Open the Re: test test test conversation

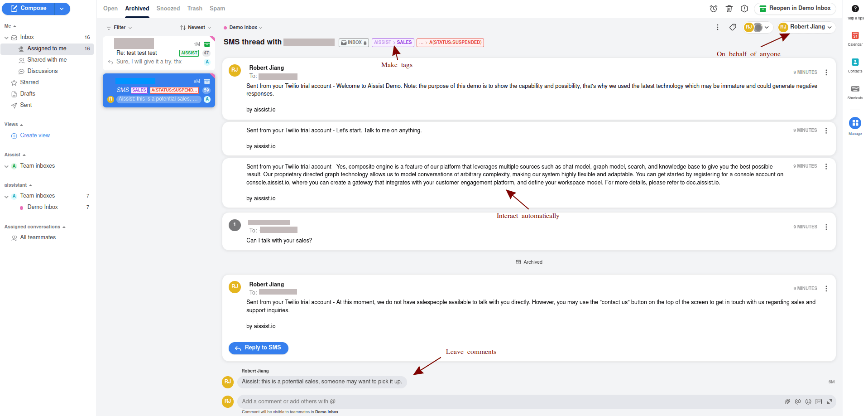coord(158,53)
